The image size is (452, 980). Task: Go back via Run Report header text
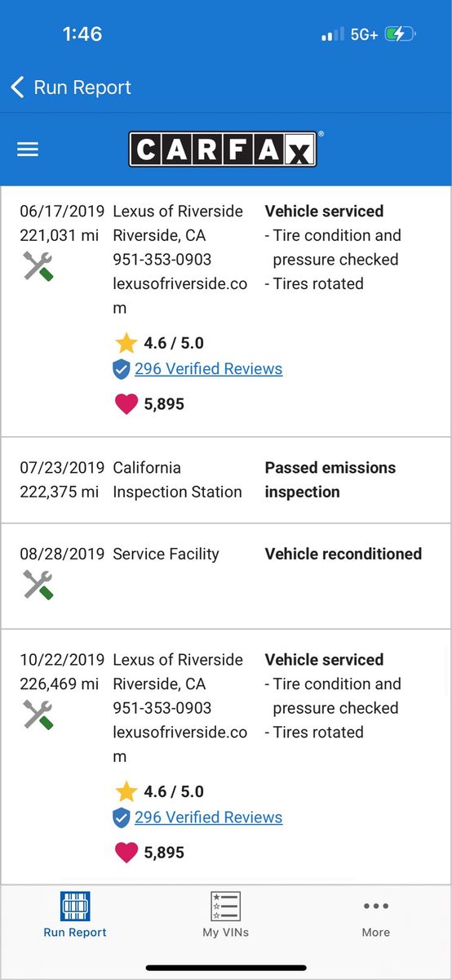pyautogui.click(x=82, y=87)
